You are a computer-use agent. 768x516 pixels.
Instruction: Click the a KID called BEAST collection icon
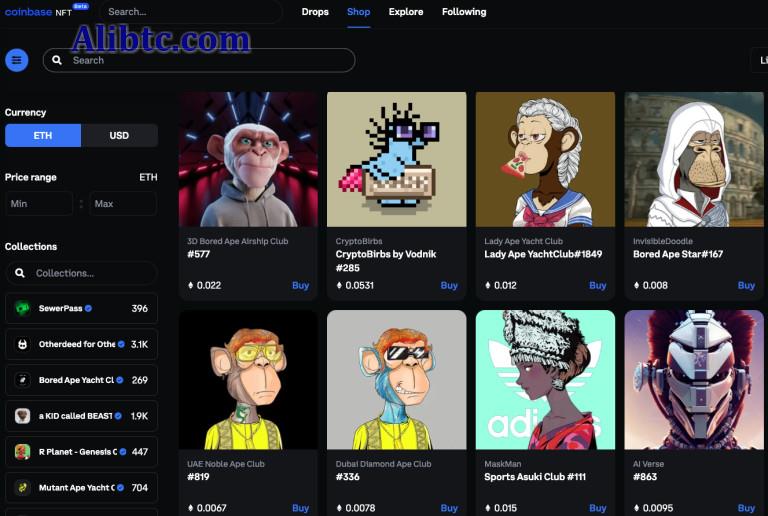click(22, 416)
